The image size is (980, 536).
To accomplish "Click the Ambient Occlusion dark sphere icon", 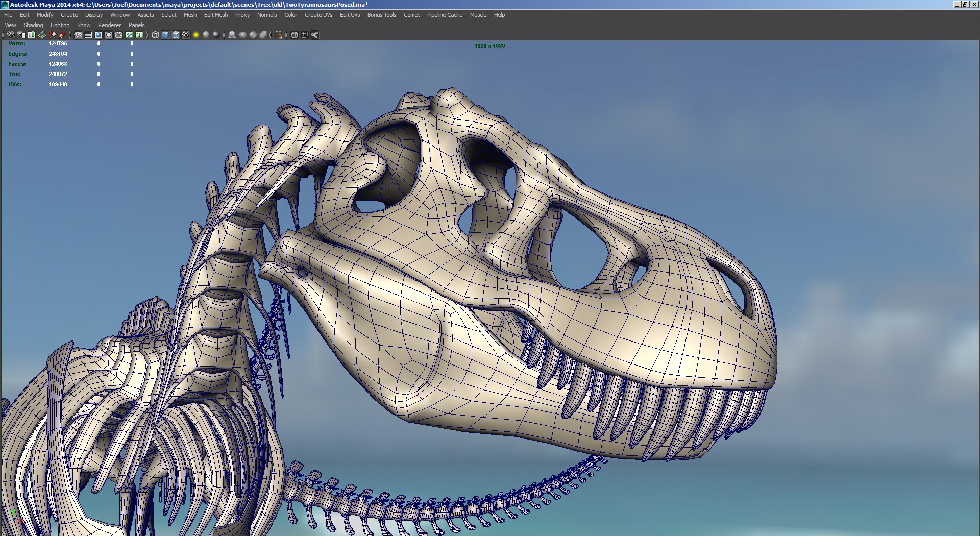I will pos(216,35).
